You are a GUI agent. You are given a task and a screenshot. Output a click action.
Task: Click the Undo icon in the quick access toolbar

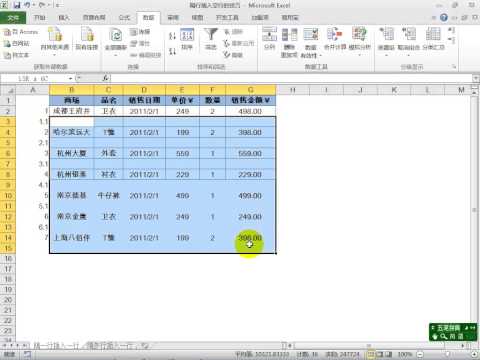pyautogui.click(x=28, y=5)
